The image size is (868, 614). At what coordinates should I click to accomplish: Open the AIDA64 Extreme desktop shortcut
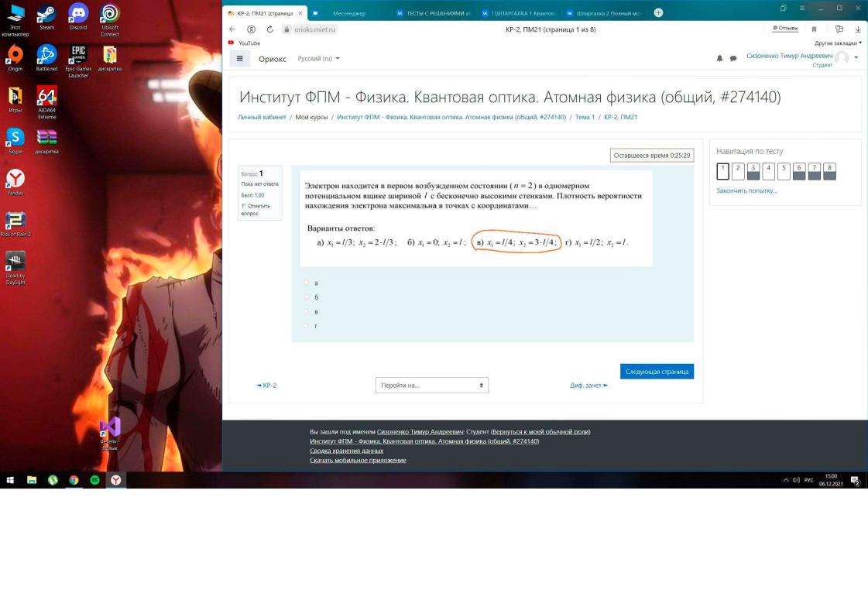pyautogui.click(x=46, y=103)
